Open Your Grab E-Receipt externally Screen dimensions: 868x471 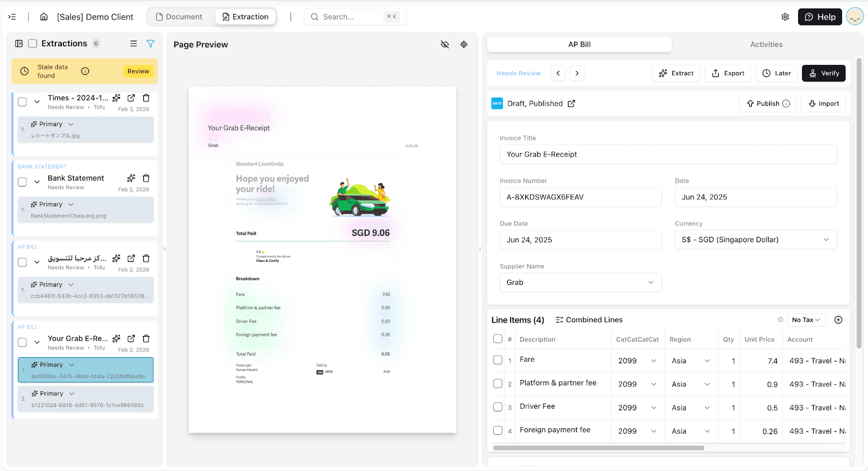131,339
